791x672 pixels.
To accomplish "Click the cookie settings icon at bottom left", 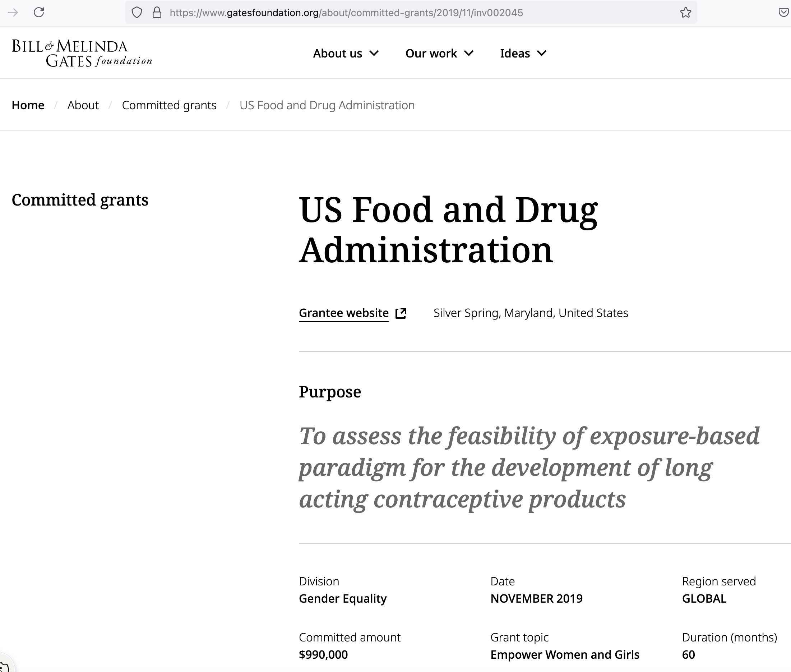I will 5,667.
